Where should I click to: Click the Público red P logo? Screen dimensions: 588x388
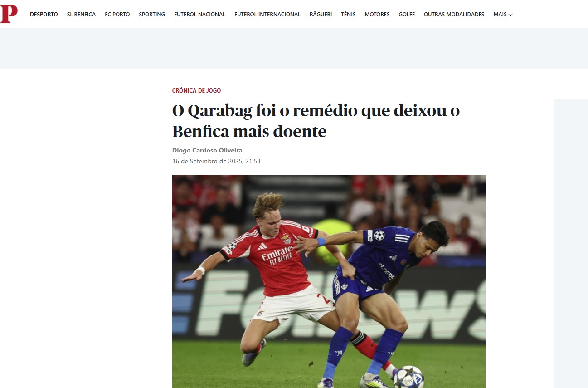click(x=9, y=14)
